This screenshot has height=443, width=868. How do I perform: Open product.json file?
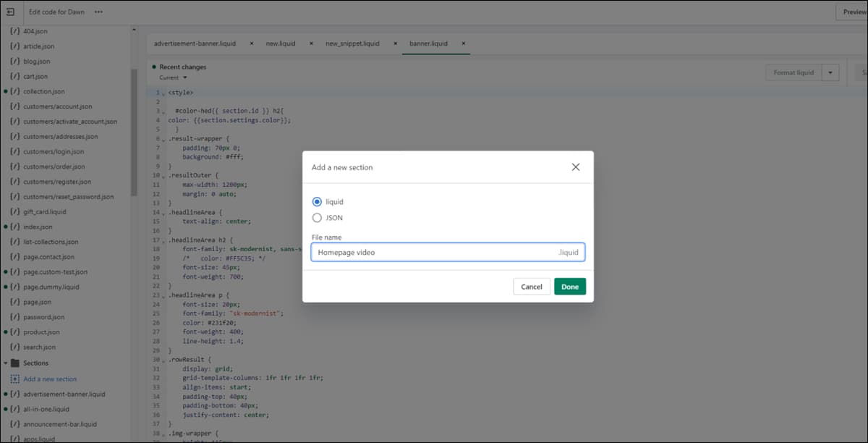pyautogui.click(x=41, y=332)
